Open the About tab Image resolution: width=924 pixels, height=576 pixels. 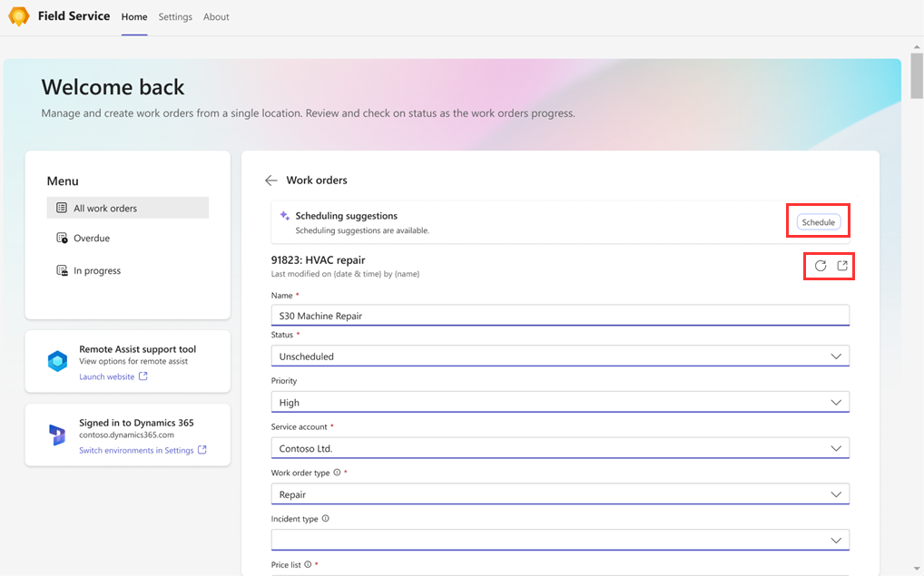216,17
